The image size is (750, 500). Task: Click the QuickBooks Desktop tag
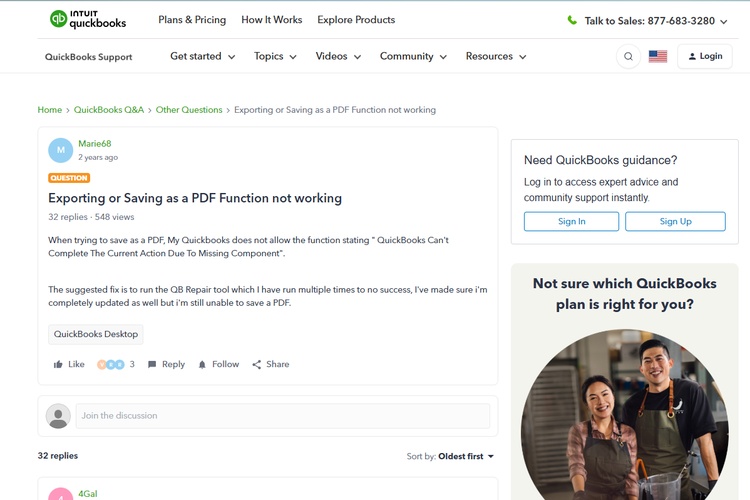[96, 334]
